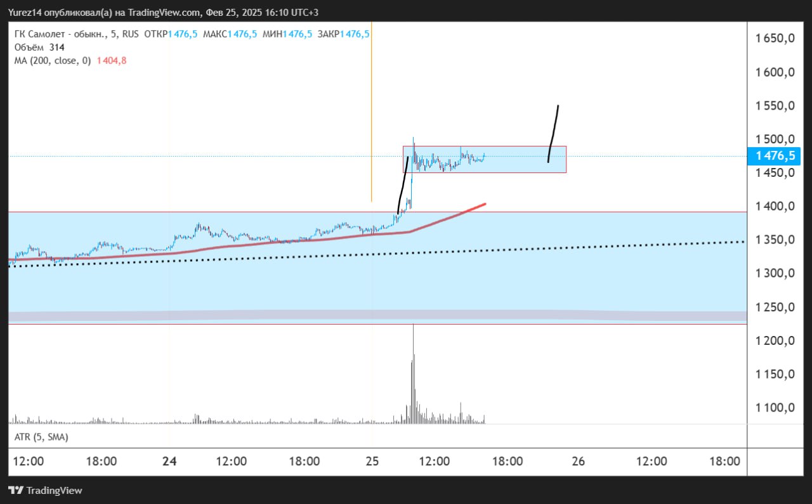Click the ЗАКР 1476,5 close value
The height and width of the screenshot is (504, 812).
(344, 34)
